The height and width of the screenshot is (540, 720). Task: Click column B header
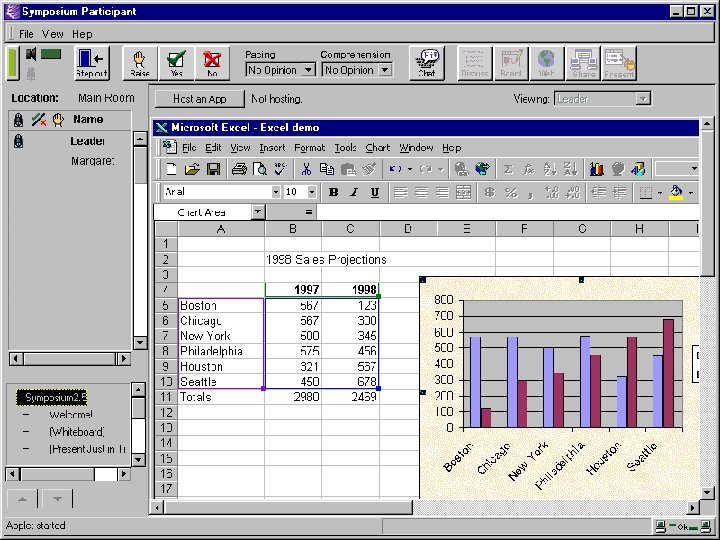pos(293,229)
